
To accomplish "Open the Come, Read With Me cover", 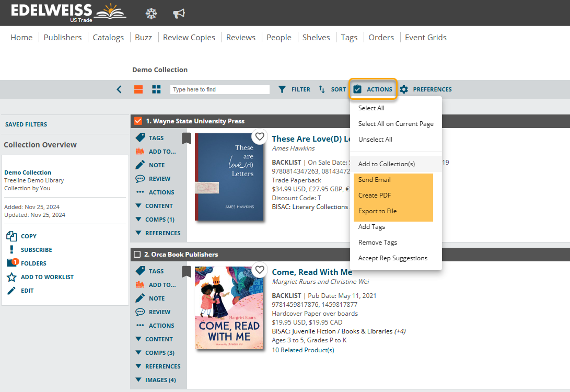I will (229, 308).
